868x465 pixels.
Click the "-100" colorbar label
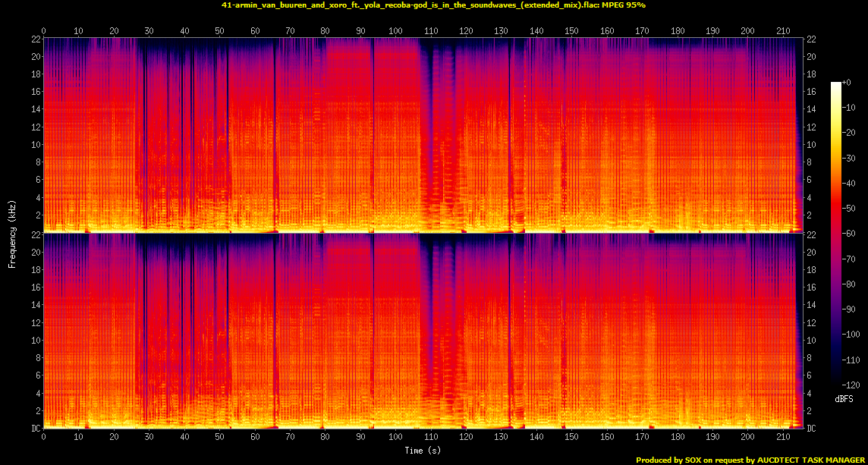pyautogui.click(x=850, y=334)
